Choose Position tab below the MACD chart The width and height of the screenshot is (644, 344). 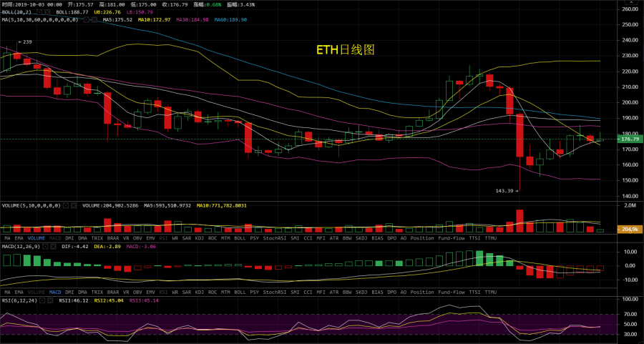(x=422, y=293)
